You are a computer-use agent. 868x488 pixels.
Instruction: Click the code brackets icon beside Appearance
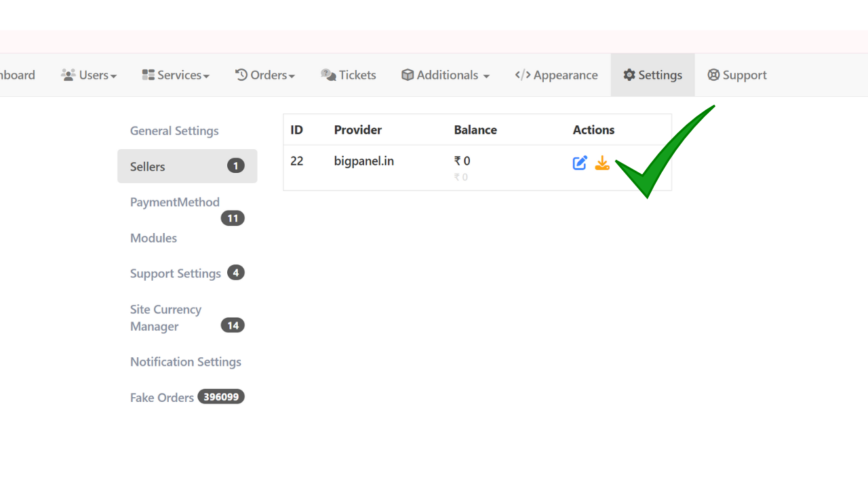[x=523, y=75]
